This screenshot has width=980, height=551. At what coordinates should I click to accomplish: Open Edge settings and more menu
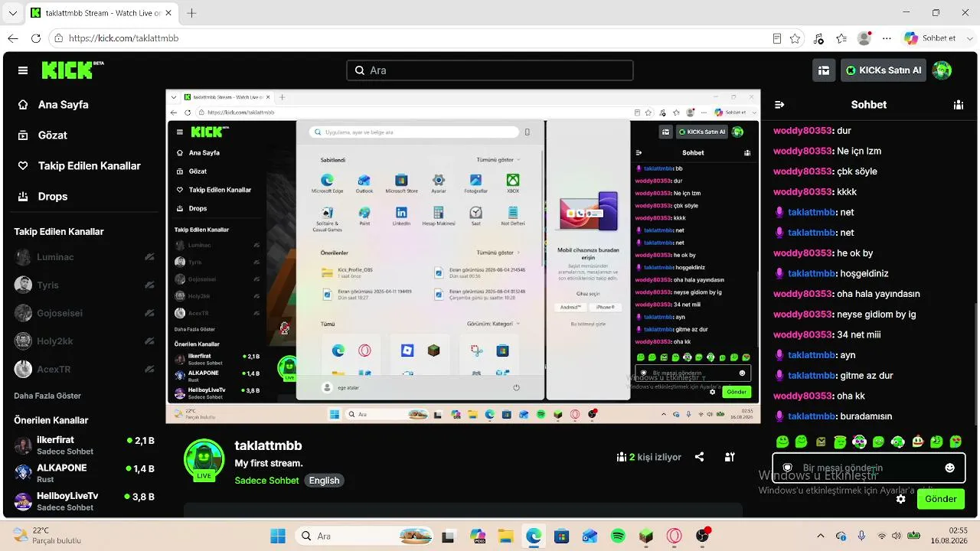pyautogui.click(x=887, y=38)
